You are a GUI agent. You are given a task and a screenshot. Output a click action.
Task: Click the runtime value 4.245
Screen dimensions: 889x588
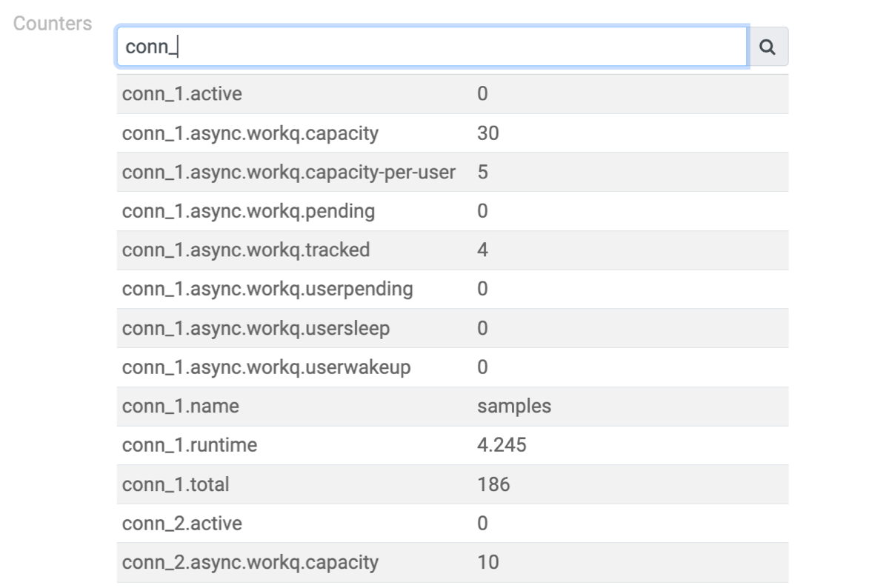click(502, 445)
